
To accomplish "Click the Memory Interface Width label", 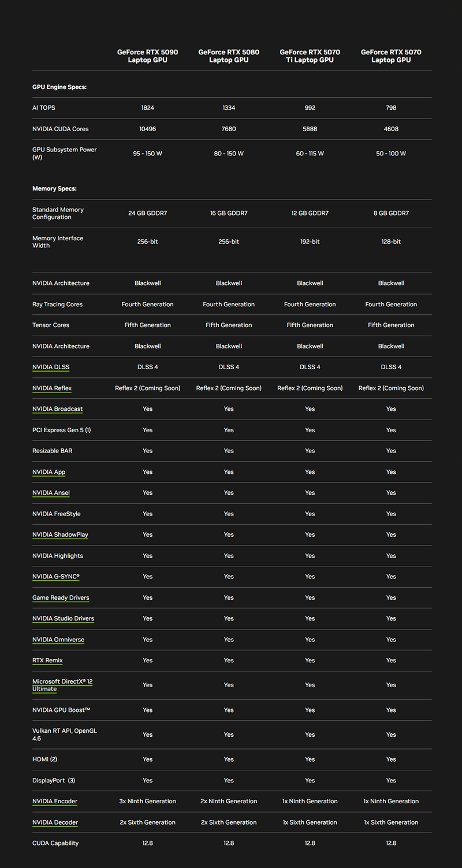I will (x=58, y=242).
